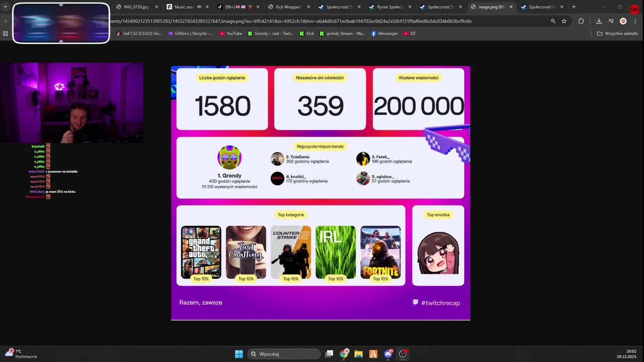Switch to the Rynek Społeczności tab
644x362 pixels.
(x=389, y=7)
